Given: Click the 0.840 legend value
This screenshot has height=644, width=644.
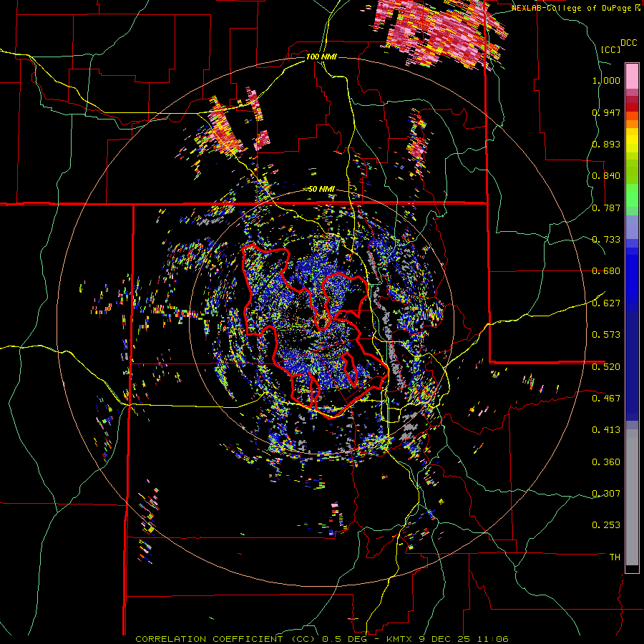Looking at the screenshot, I should point(606,176).
